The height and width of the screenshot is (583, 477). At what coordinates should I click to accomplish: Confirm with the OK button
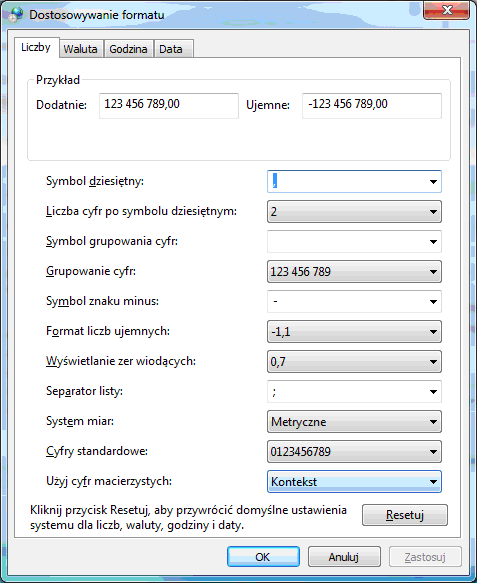pos(263,557)
